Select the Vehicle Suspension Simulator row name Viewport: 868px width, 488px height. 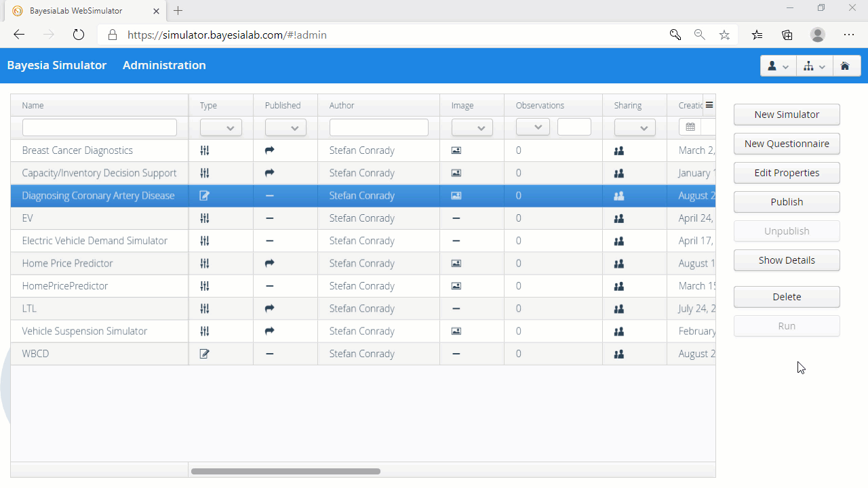point(85,331)
